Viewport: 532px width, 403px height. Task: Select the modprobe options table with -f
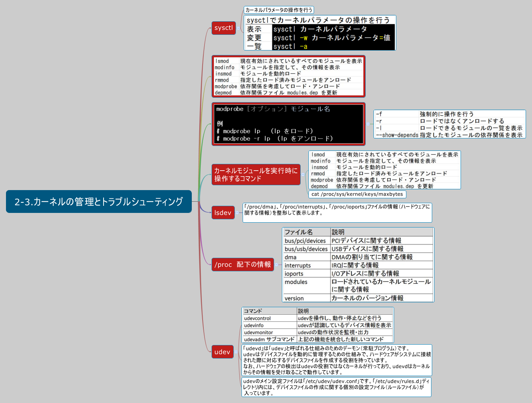pyautogui.click(x=449, y=124)
